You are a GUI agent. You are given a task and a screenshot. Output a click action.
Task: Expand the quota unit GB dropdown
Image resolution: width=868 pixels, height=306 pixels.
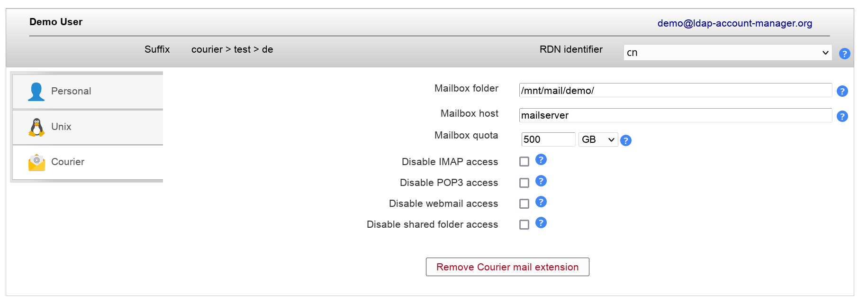pyautogui.click(x=598, y=139)
